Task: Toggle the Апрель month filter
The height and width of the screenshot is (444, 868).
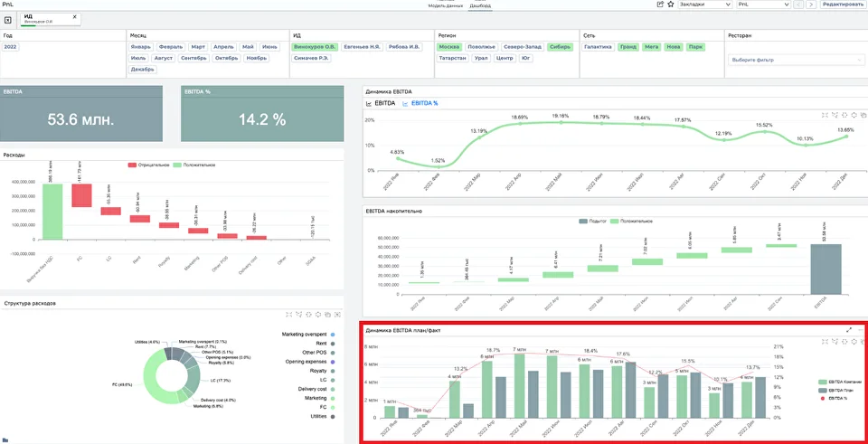Action: click(x=223, y=47)
